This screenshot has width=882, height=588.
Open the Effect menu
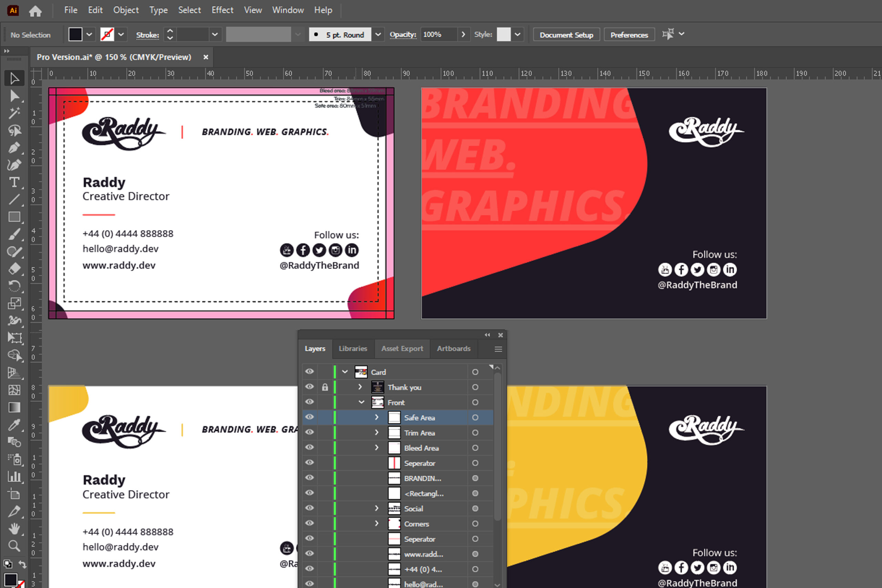222,10
